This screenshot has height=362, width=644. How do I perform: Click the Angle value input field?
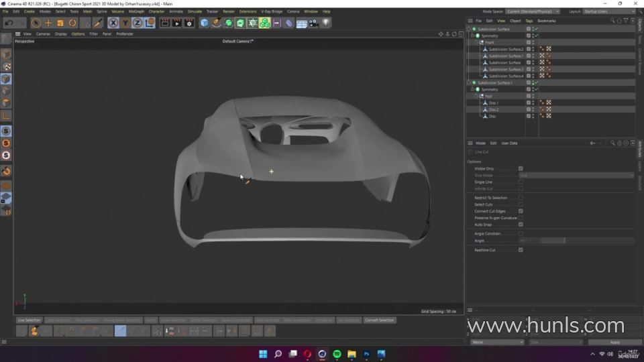(528, 241)
